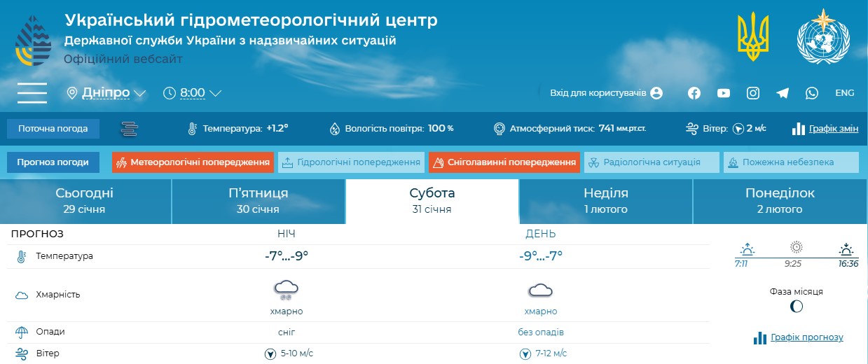
Task: Open the WhatsApp contact icon
Action: [812, 93]
